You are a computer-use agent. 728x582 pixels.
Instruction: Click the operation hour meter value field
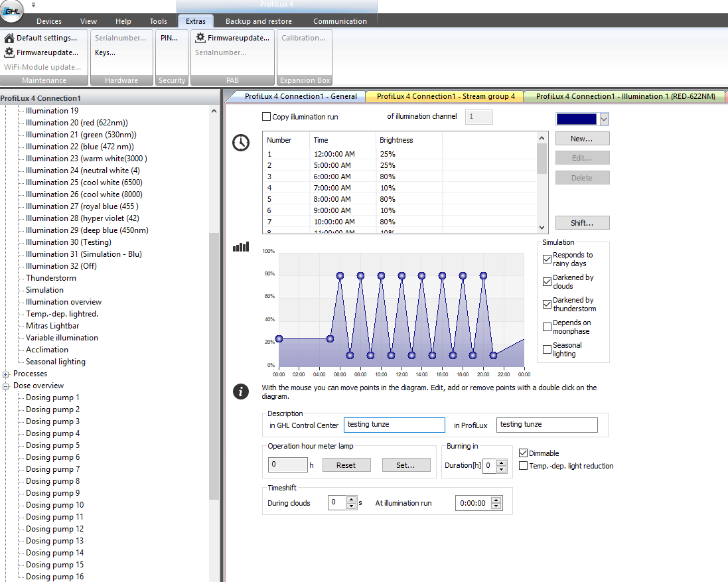(x=287, y=465)
